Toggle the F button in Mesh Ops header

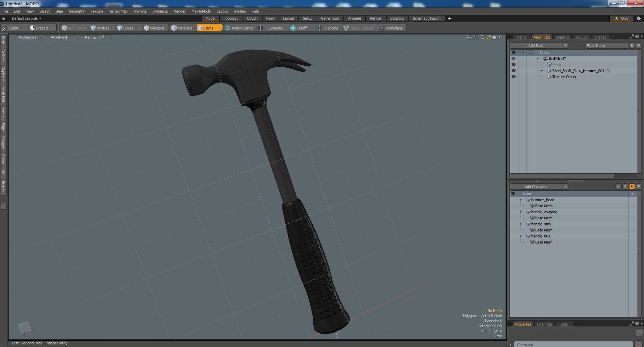click(639, 187)
